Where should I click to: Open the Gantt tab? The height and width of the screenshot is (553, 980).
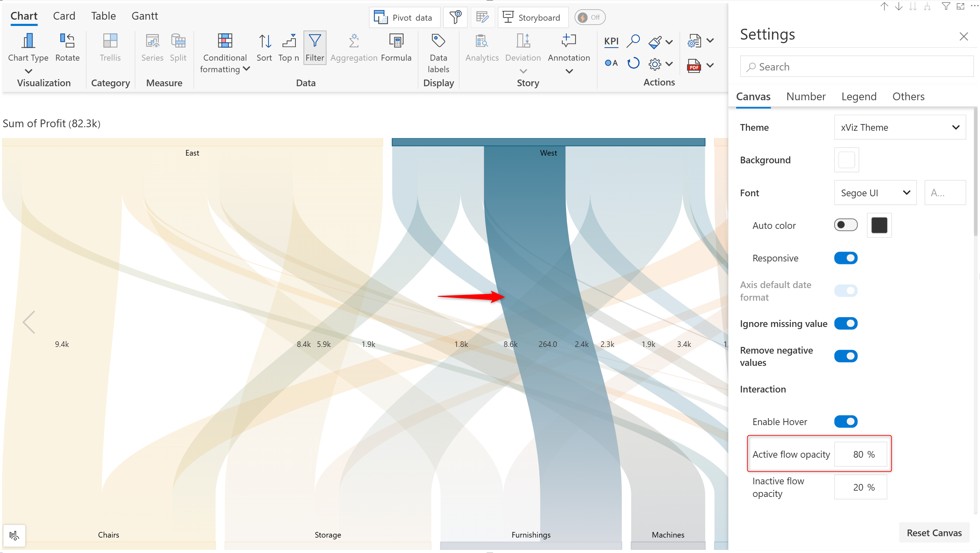coord(144,16)
